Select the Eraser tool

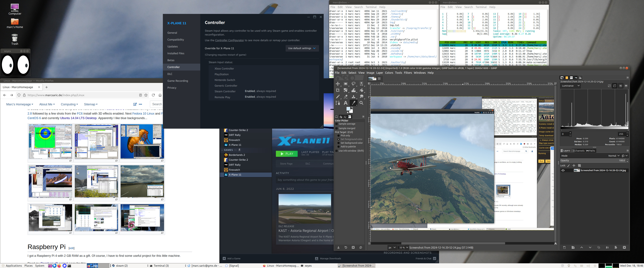tap(346, 96)
